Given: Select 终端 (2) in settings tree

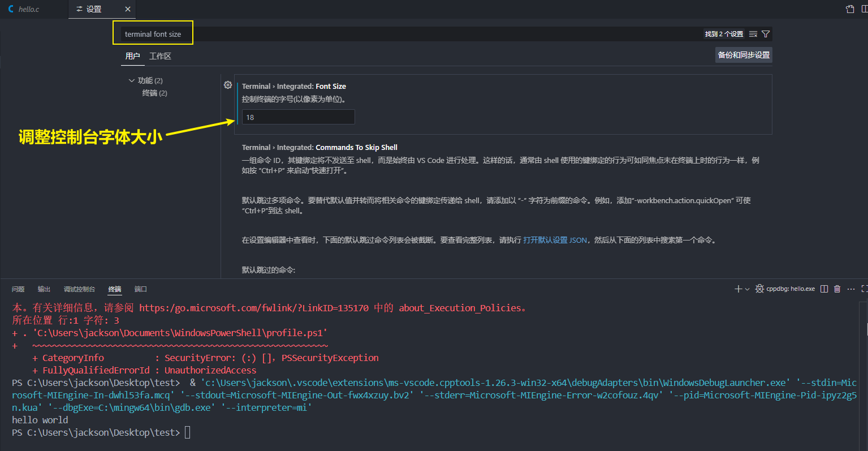Looking at the screenshot, I should pos(154,93).
